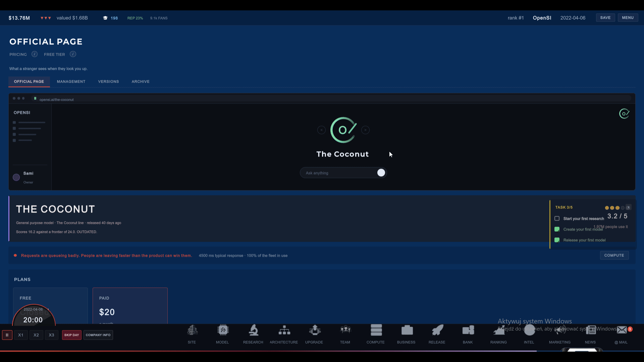Click Sami's owner avatar
The height and width of the screenshot is (362, 644).
click(16, 177)
